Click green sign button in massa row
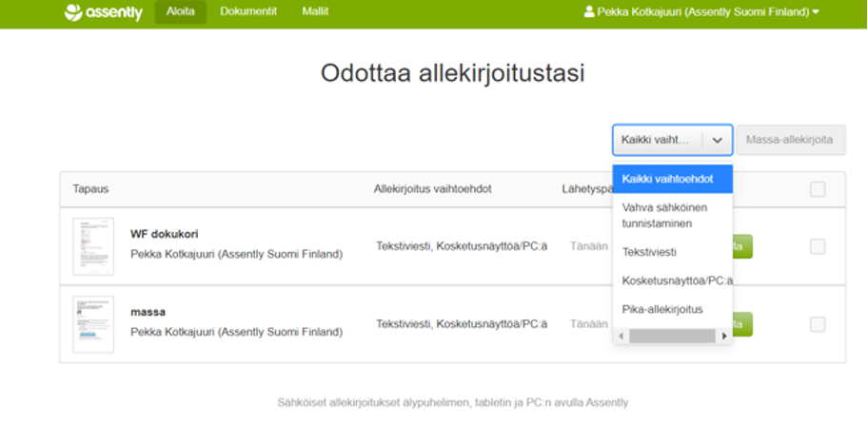868x424 pixels. (742, 324)
